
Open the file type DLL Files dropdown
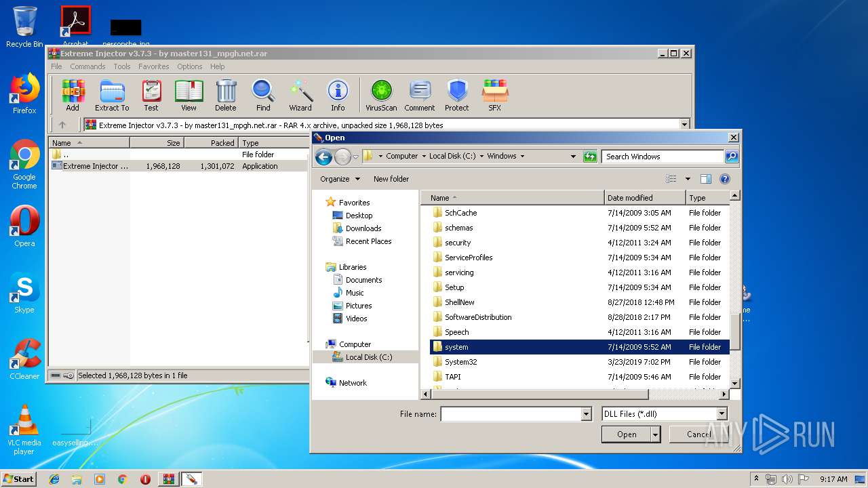722,413
